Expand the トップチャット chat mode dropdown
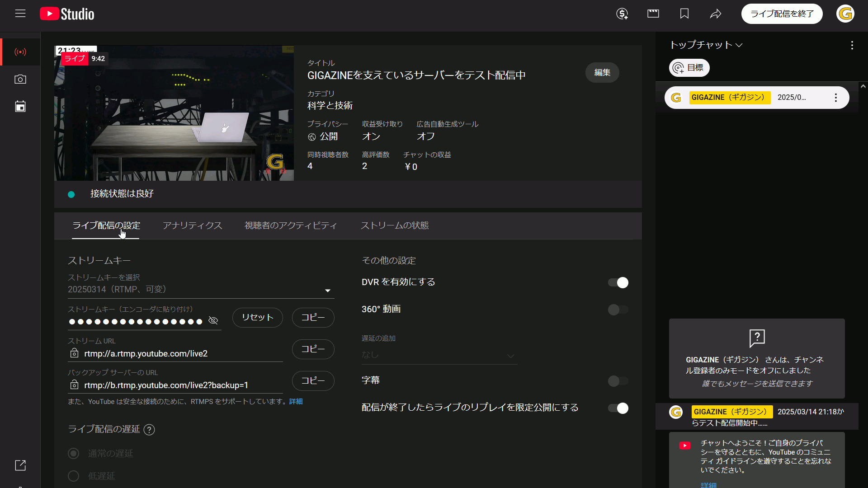This screenshot has width=868, height=488. point(706,45)
